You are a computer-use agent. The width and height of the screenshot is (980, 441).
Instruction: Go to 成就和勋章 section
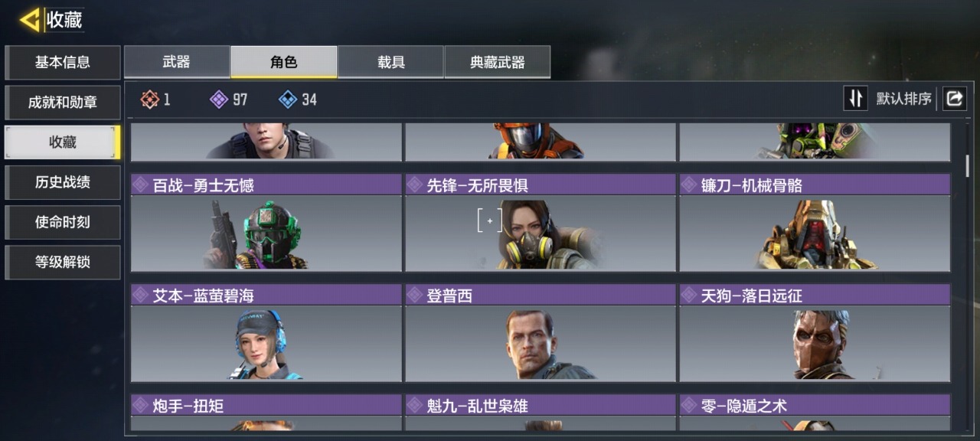pyautogui.click(x=63, y=103)
